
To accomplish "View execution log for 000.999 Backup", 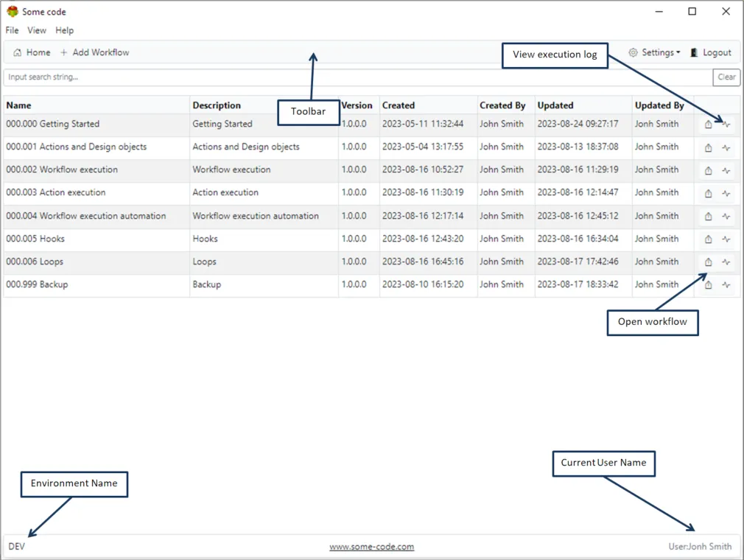I will (726, 284).
